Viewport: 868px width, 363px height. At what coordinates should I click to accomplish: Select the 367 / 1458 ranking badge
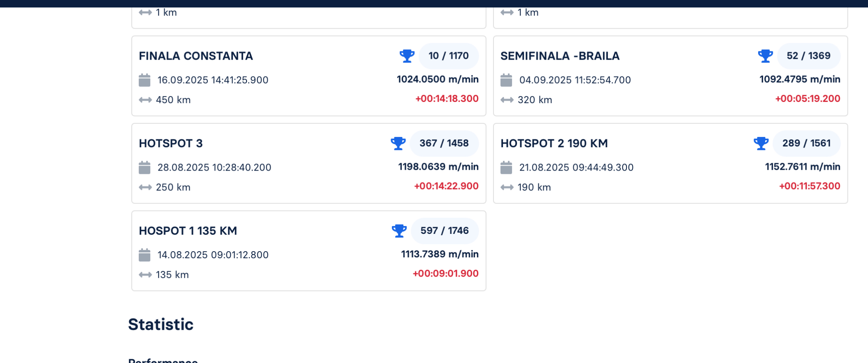click(x=444, y=143)
